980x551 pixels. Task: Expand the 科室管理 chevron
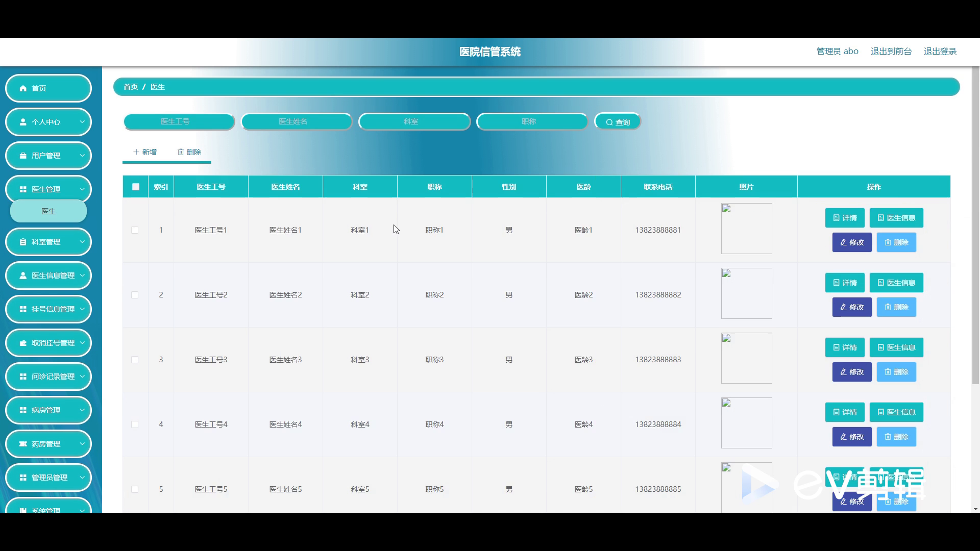click(x=82, y=242)
